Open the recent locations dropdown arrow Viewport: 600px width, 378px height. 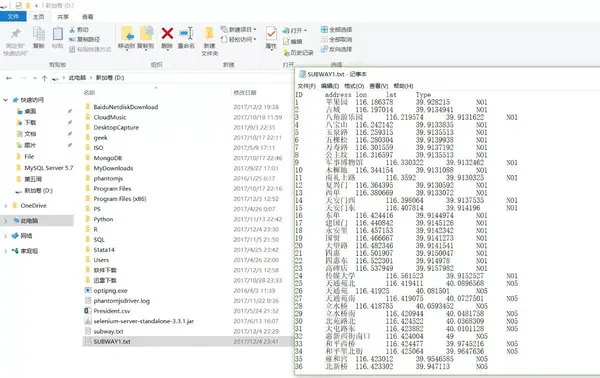(x=34, y=78)
